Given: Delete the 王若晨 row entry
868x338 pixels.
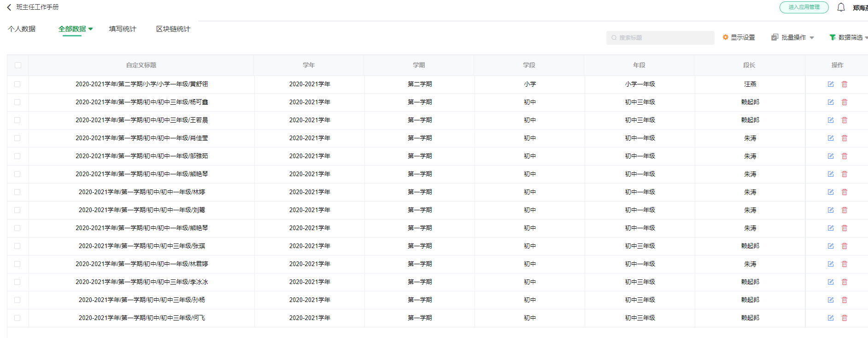Looking at the screenshot, I should pos(845,120).
